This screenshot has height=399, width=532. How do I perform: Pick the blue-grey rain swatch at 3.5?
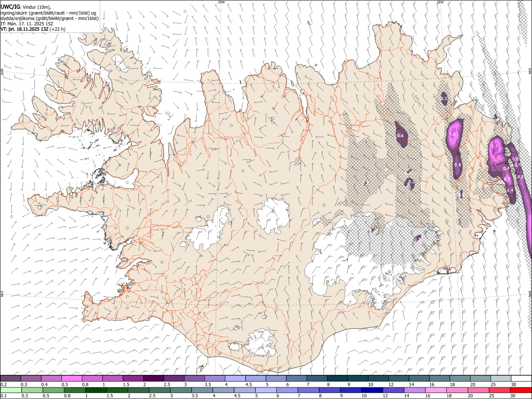pyautogui.click(x=202, y=390)
